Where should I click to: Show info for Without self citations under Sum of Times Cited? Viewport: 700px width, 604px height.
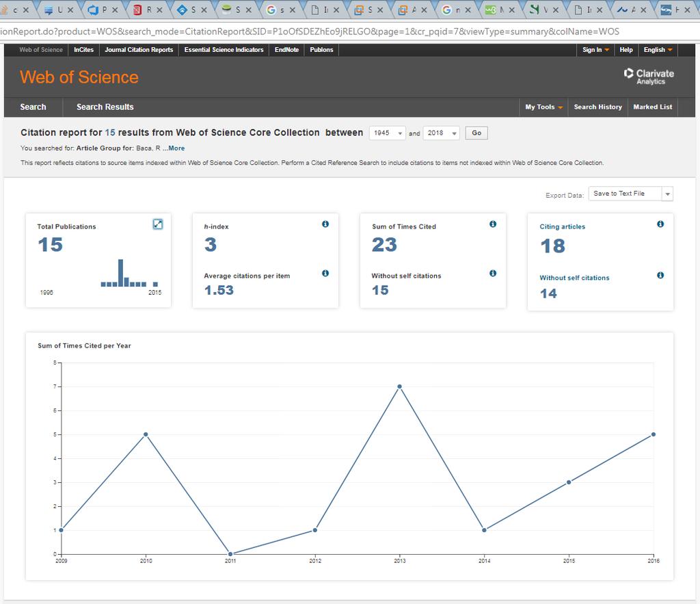(493, 273)
